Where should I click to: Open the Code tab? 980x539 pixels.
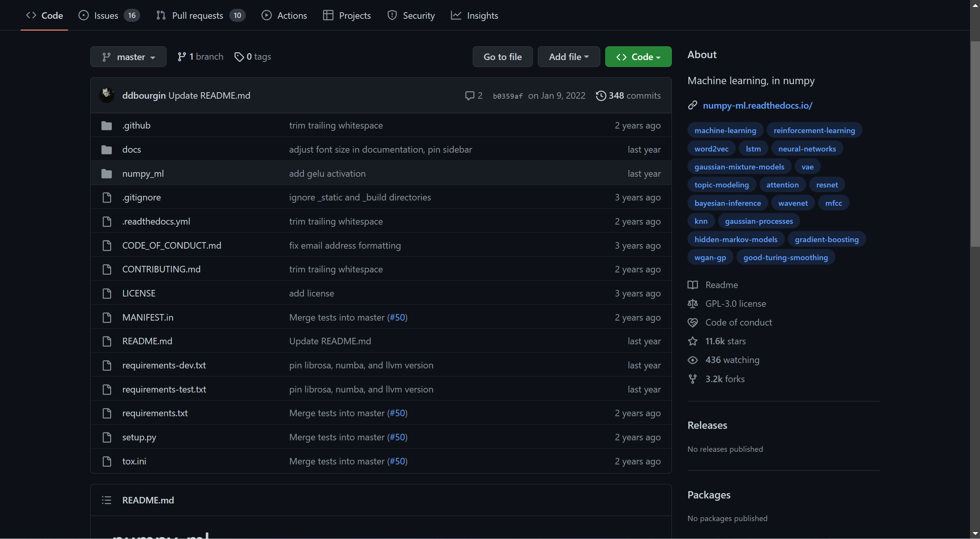click(x=44, y=15)
